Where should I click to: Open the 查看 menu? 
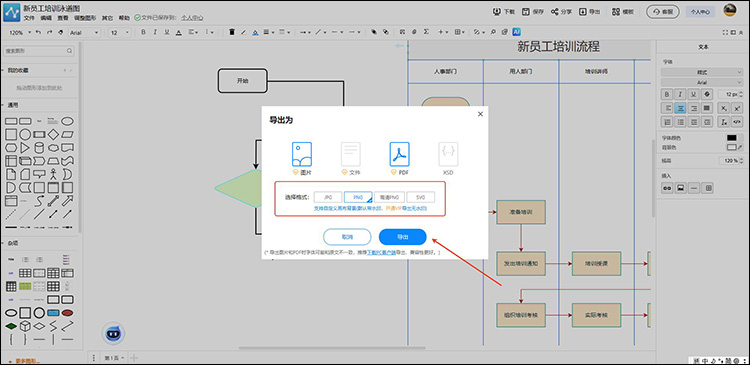point(63,18)
